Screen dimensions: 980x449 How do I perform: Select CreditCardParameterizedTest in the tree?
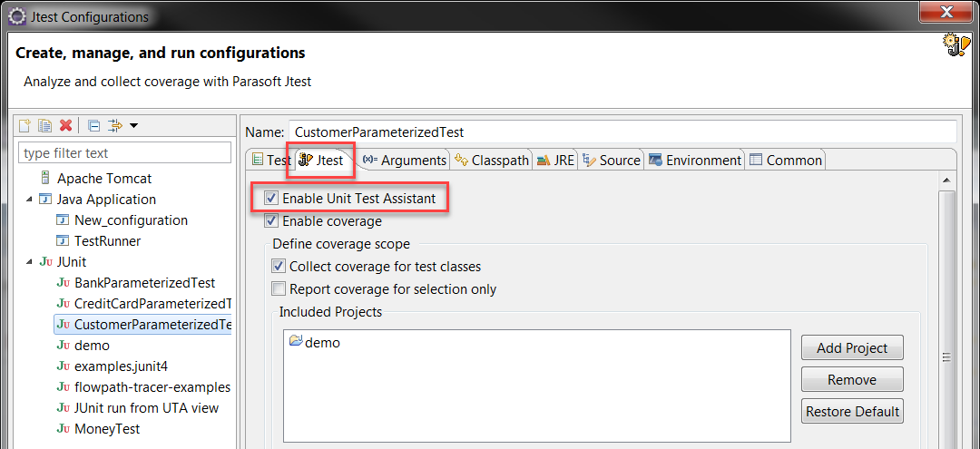(153, 304)
